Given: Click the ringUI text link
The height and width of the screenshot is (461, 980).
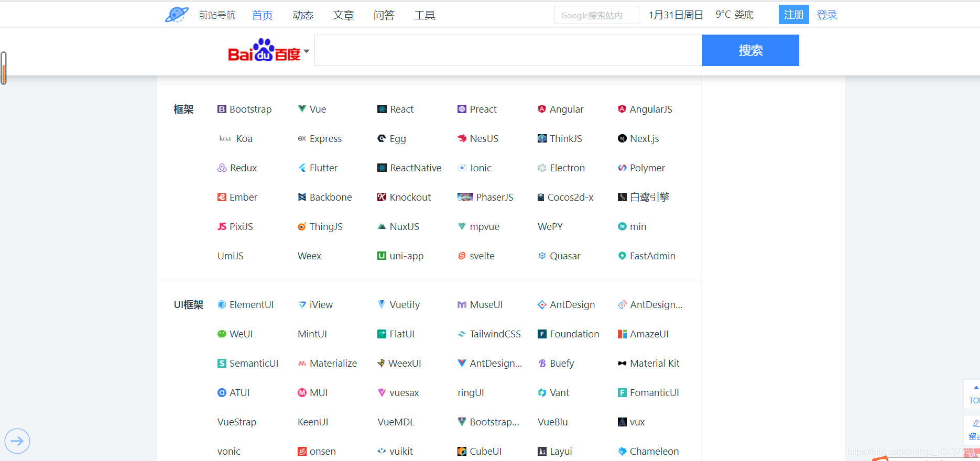Looking at the screenshot, I should click(x=471, y=392).
